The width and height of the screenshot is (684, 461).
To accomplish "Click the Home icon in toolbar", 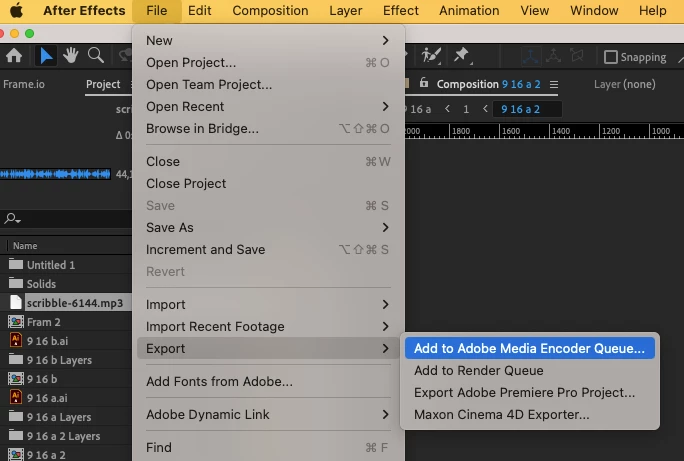I will (14, 56).
